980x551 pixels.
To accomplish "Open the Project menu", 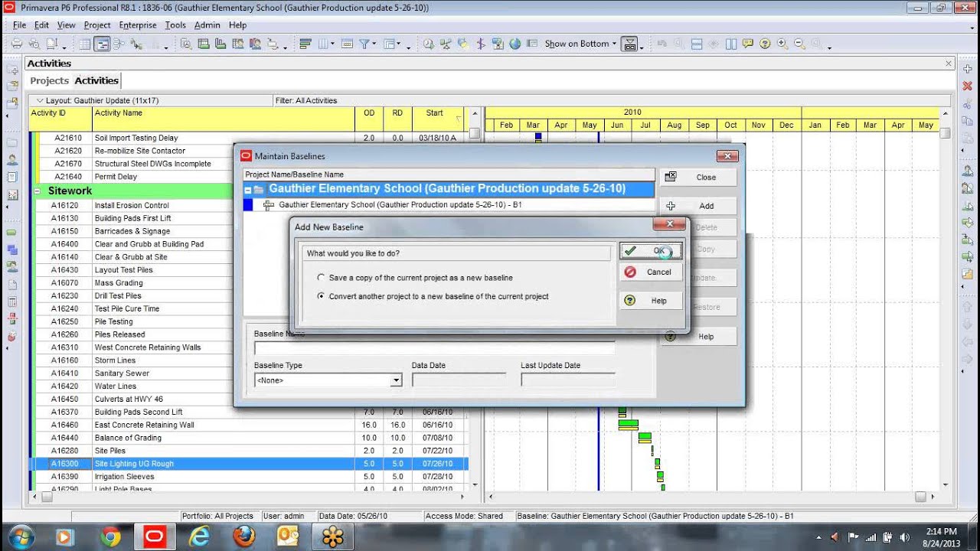I will coord(97,25).
